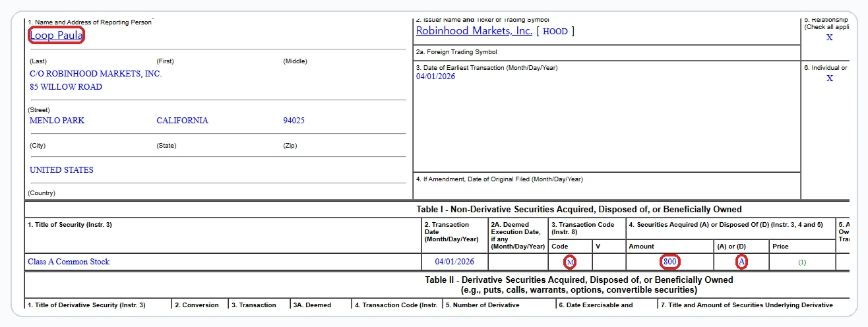Click the C/O ROBINHOOD MARKETS, INC. address line

96,74
